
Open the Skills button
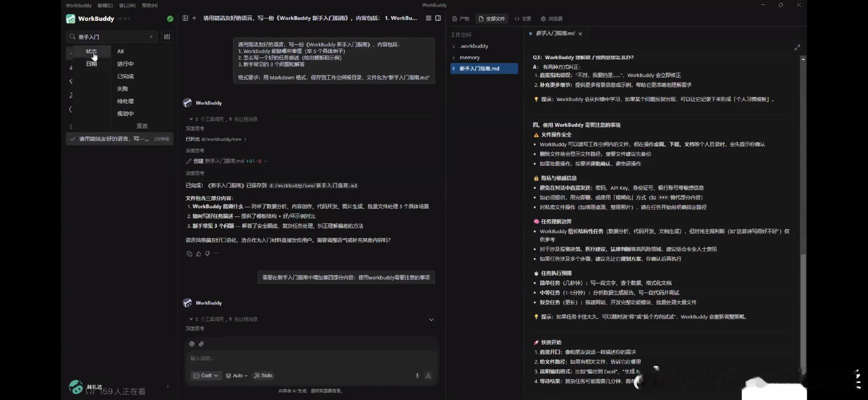point(263,376)
